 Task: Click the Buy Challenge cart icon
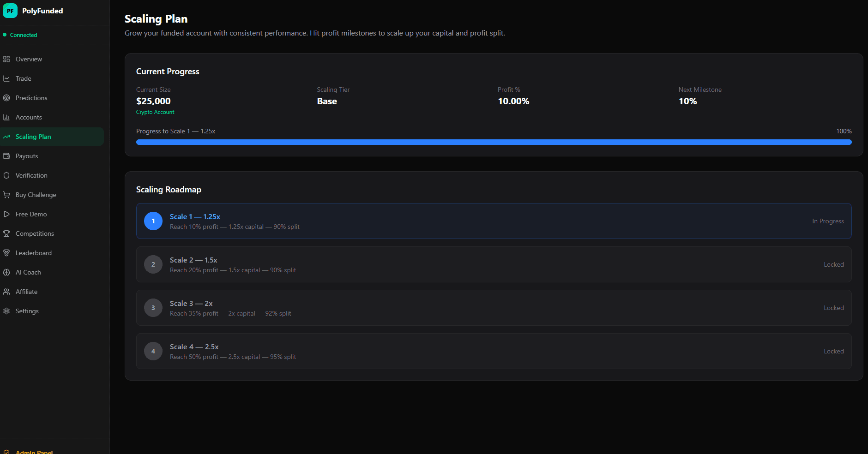7,195
